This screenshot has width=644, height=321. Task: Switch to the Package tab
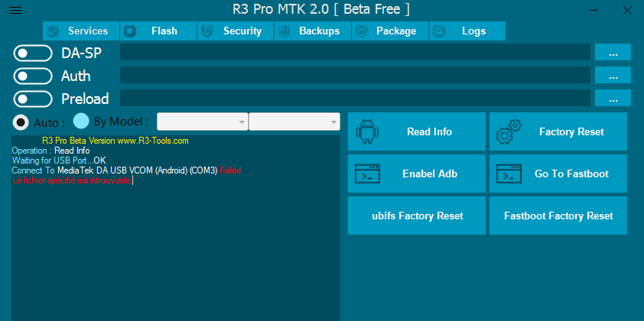coord(390,31)
